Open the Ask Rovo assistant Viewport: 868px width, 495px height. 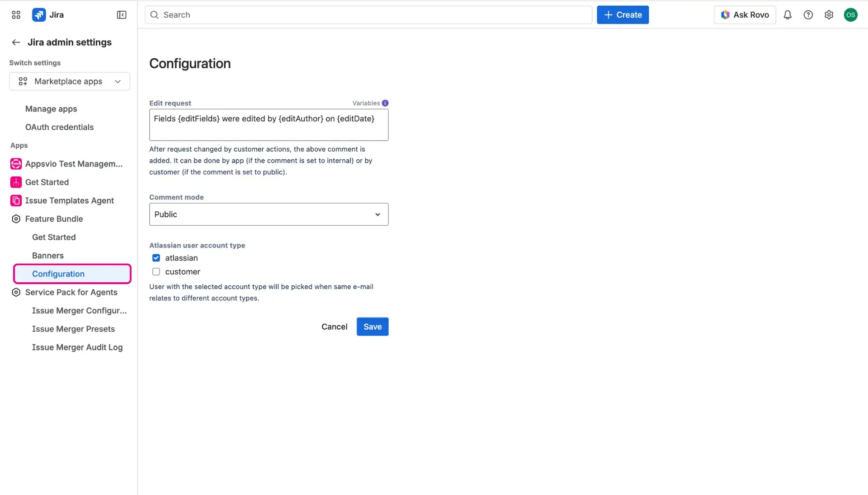(745, 14)
